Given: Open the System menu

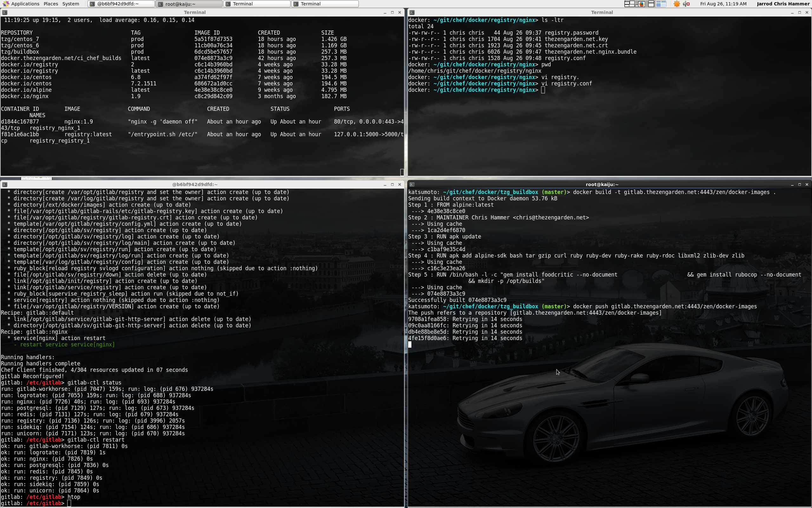Looking at the screenshot, I should pyautogui.click(x=71, y=4).
